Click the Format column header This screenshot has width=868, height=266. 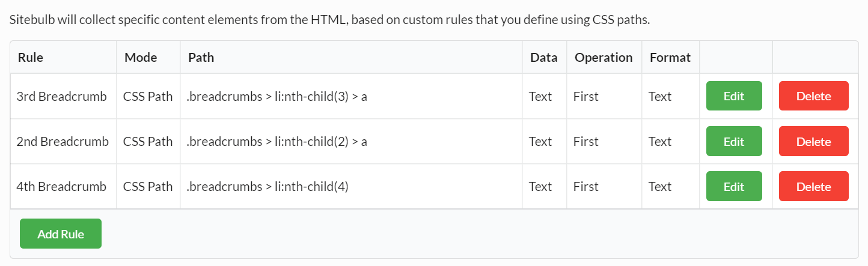tap(670, 58)
